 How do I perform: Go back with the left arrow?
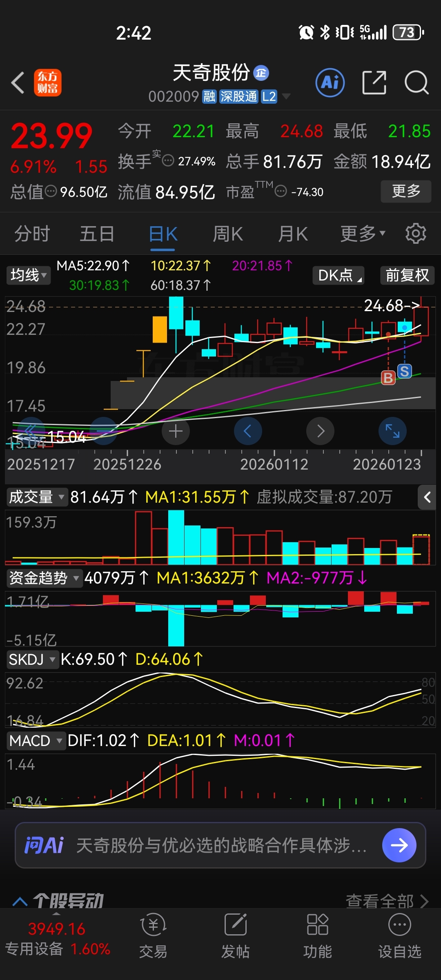(18, 83)
